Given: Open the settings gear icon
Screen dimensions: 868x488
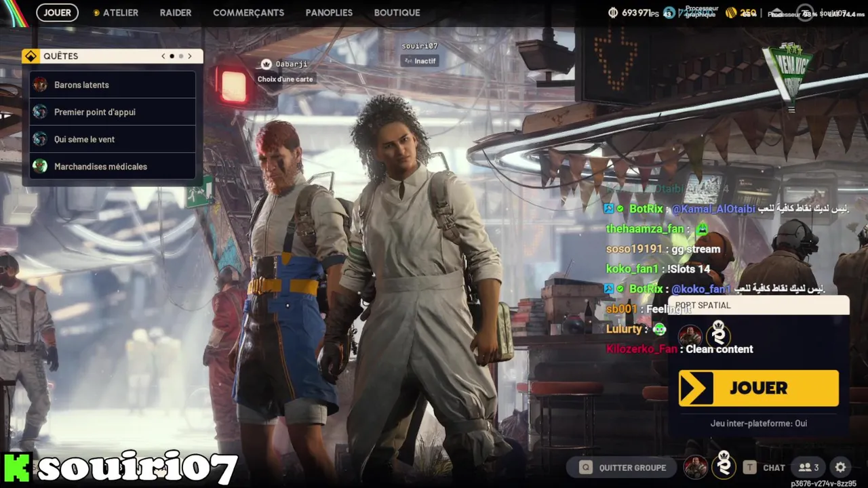Looking at the screenshot, I should (x=841, y=468).
